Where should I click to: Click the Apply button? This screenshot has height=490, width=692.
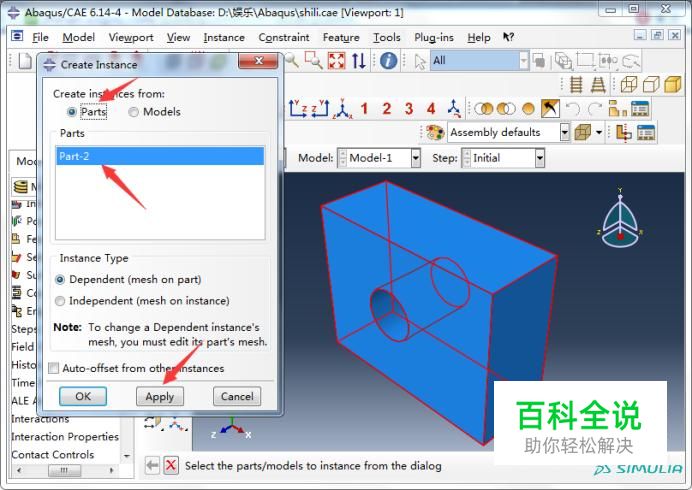click(160, 396)
